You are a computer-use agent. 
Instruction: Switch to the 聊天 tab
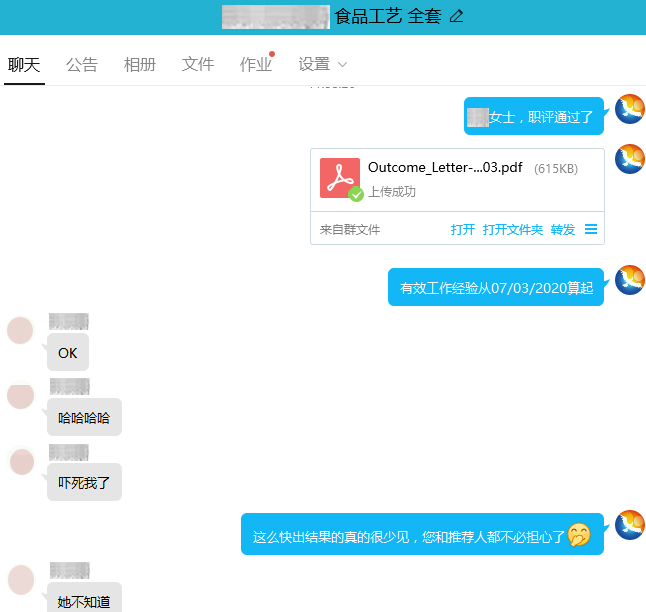coord(24,65)
